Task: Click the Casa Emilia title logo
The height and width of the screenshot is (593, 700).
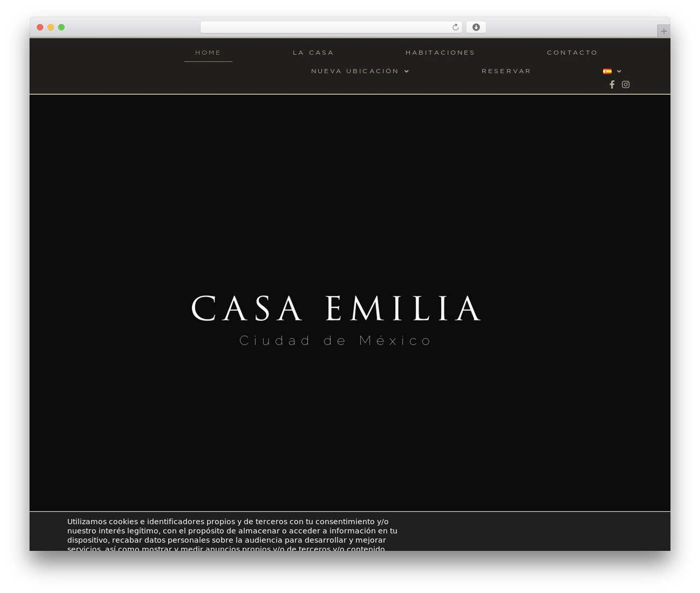Action: click(x=336, y=309)
